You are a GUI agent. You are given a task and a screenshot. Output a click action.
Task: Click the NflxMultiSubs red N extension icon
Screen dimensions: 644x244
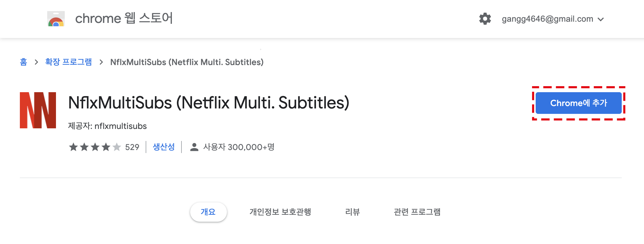pyautogui.click(x=38, y=110)
